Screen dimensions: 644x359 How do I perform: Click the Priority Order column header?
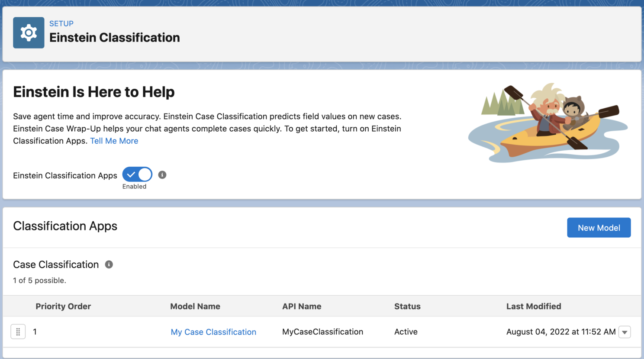point(63,307)
